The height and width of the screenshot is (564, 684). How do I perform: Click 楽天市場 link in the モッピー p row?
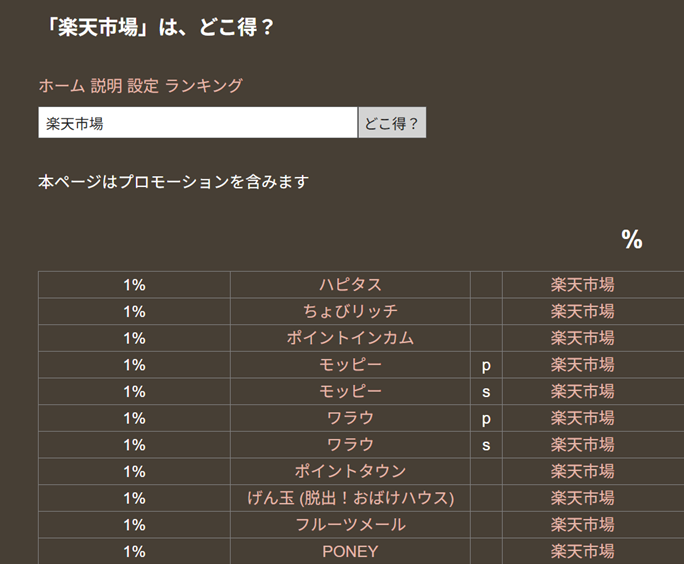[582, 365]
